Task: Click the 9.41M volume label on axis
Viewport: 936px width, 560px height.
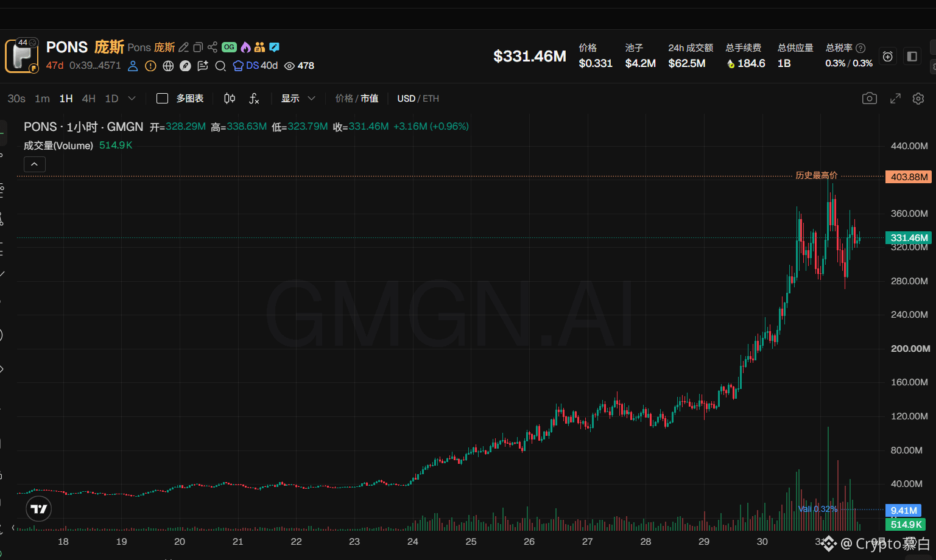Action: pos(903,511)
